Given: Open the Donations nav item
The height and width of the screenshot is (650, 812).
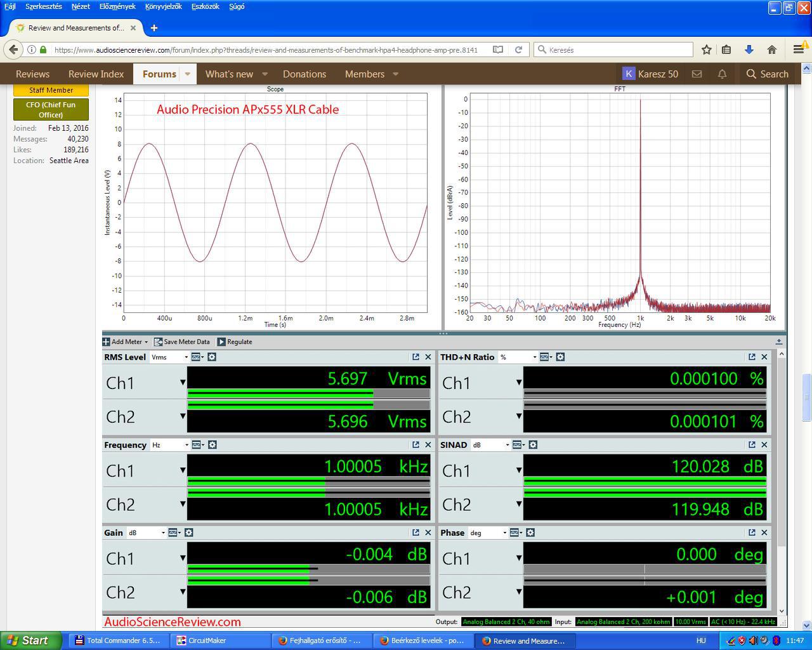Looking at the screenshot, I should (x=304, y=74).
